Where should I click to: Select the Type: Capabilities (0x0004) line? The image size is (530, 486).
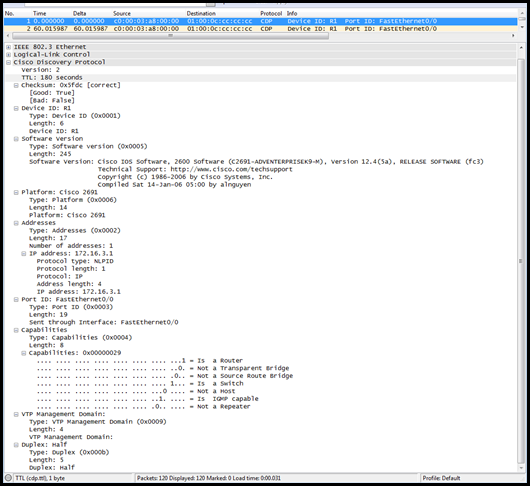80,338
